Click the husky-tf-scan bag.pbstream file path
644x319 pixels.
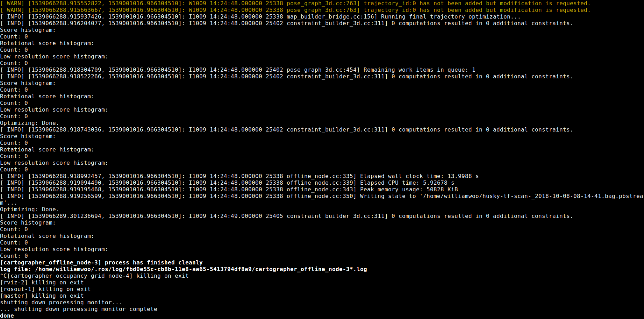coord(531,196)
